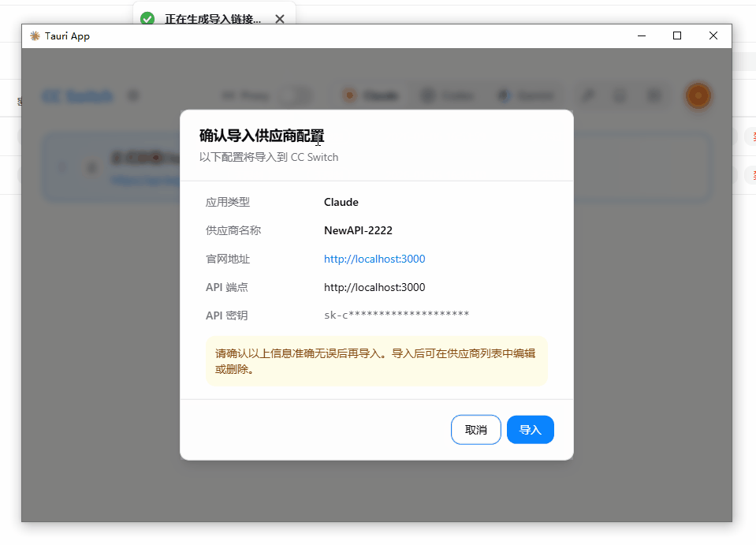Toggle the Proxy switch in the header
Image resolution: width=756 pixels, height=545 pixels.
(296, 96)
